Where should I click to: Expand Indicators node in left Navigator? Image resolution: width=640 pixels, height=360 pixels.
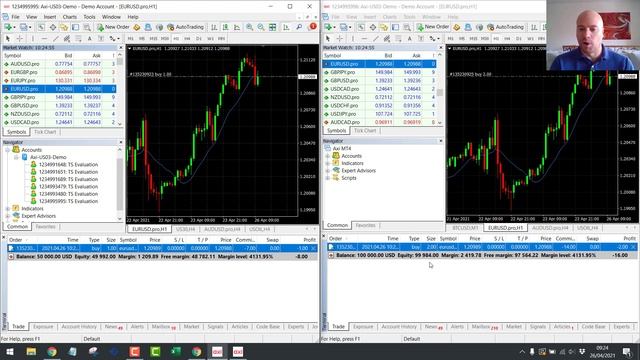tap(8, 209)
